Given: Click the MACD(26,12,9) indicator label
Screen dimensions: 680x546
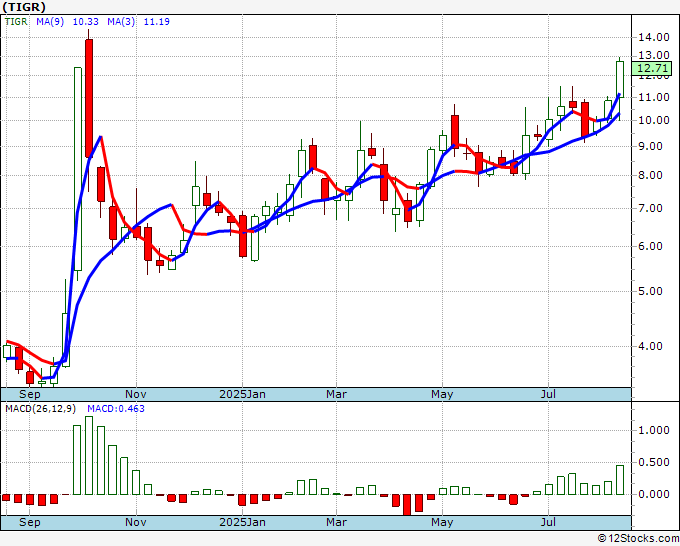Looking at the screenshot, I should point(41,409).
